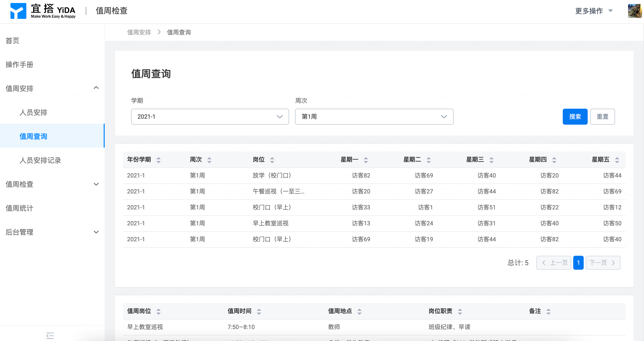
Task: Open the 学期 dropdown showing 2021-1
Action: 210,116
